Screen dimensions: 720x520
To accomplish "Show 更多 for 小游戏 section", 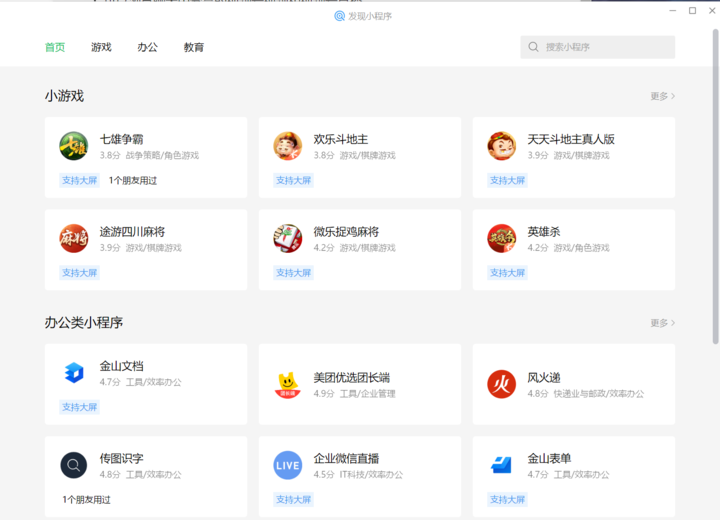I will [662, 96].
